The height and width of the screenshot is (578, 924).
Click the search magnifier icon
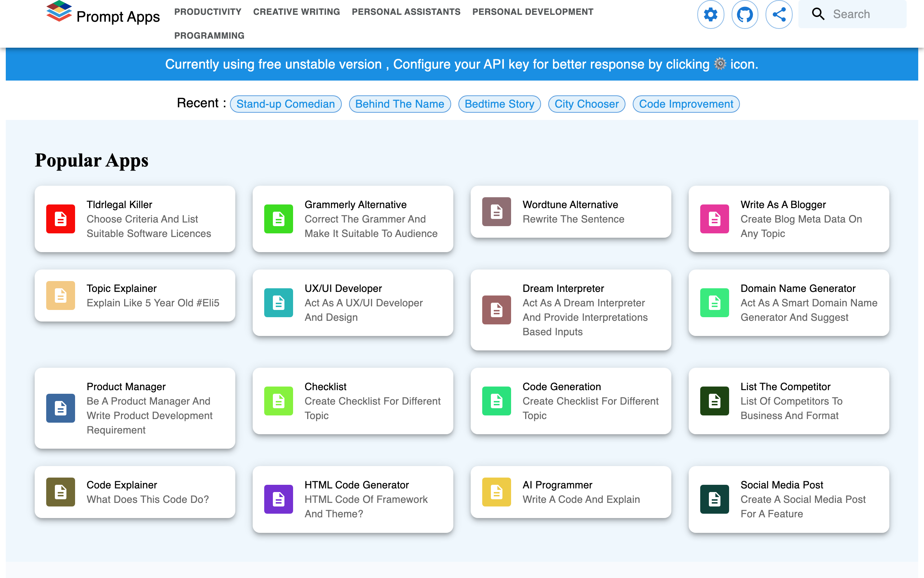[818, 14]
